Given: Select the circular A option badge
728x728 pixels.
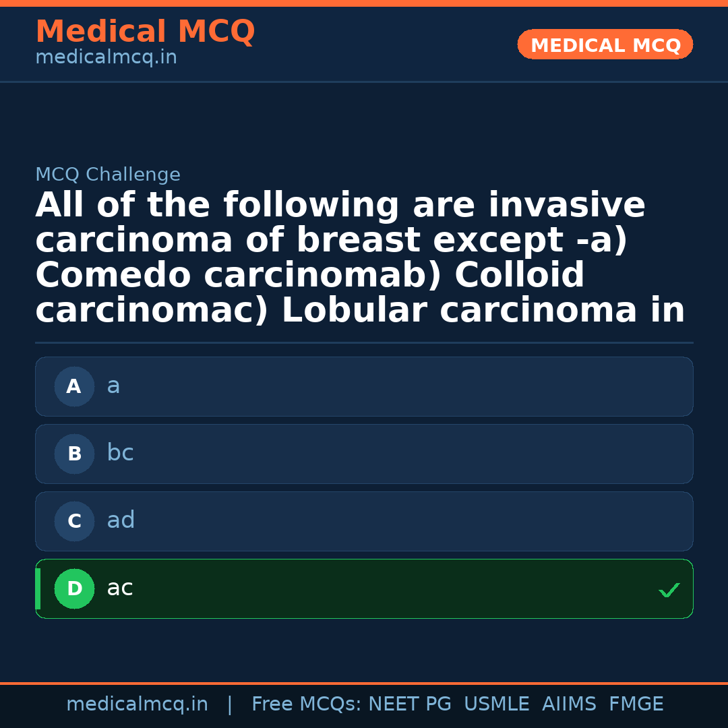Looking at the screenshot, I should click(74, 386).
